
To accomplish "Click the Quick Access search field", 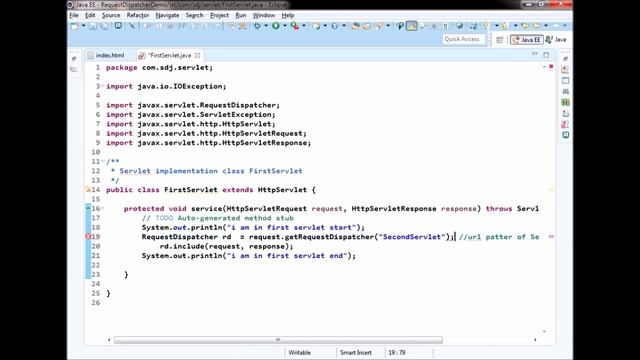I will 464,39.
